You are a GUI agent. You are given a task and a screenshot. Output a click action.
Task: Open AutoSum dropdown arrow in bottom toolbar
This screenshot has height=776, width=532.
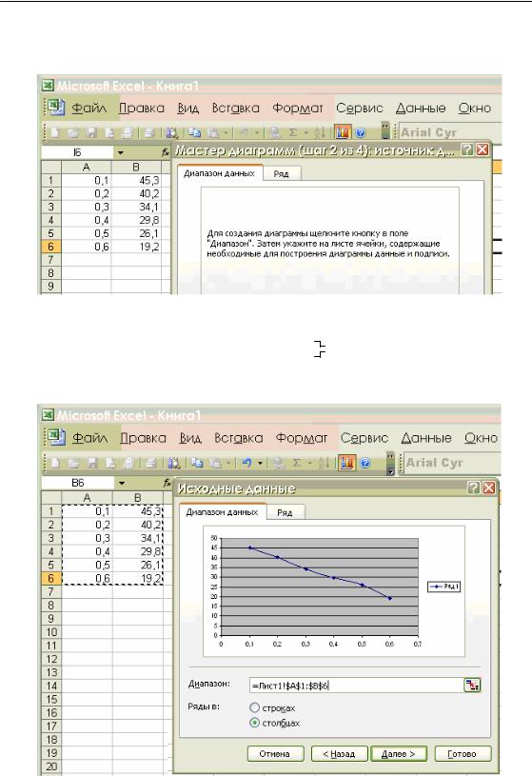pyautogui.click(x=310, y=464)
